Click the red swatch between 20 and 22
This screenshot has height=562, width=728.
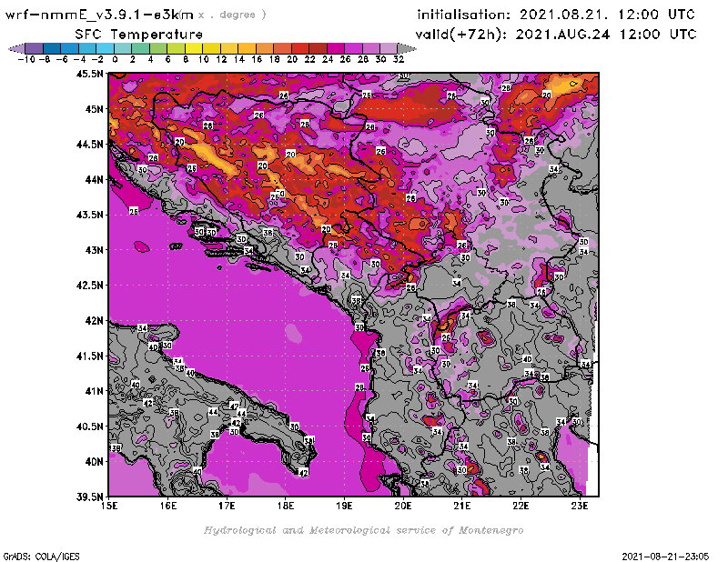(x=300, y=48)
